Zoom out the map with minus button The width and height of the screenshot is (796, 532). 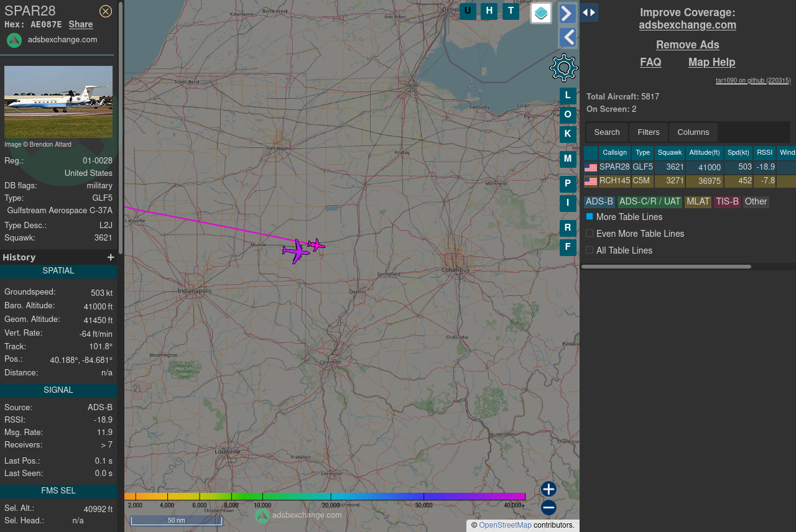click(x=548, y=508)
